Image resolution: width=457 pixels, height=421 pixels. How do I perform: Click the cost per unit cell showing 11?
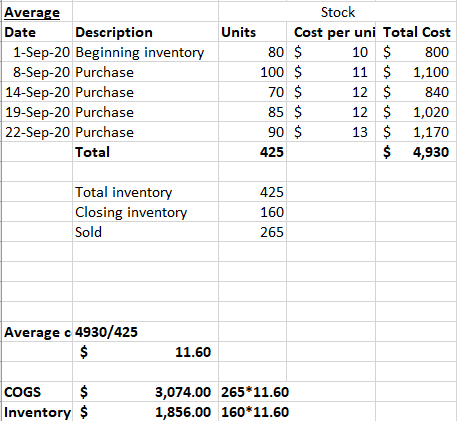point(331,72)
